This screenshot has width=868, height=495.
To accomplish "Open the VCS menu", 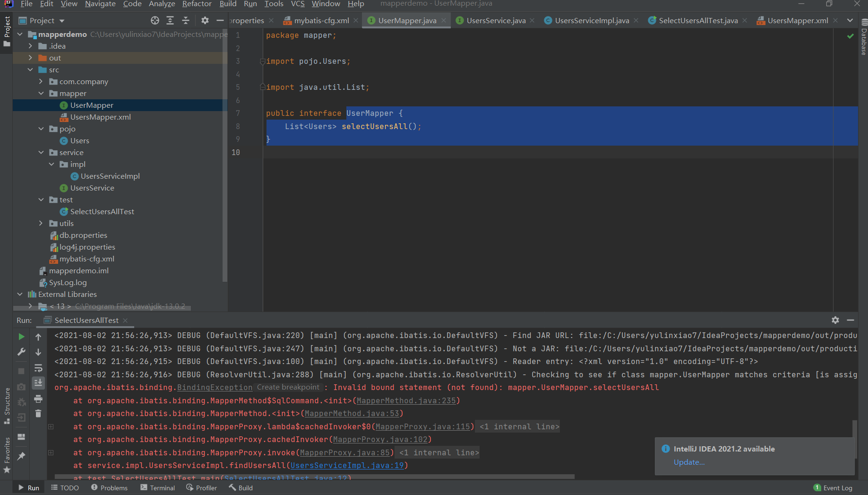I will pyautogui.click(x=298, y=4).
